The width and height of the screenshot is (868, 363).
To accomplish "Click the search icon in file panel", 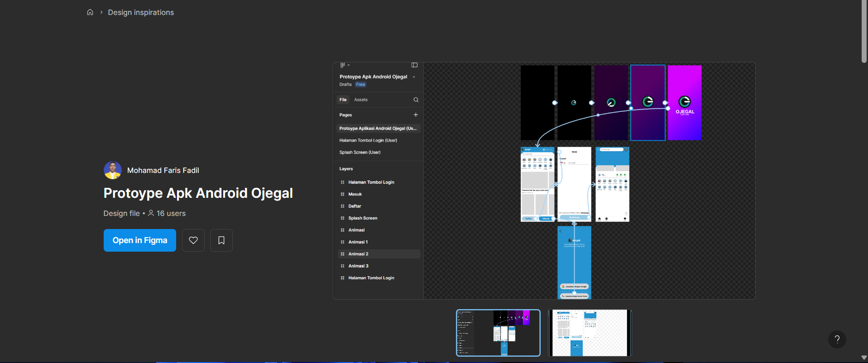I will (416, 100).
